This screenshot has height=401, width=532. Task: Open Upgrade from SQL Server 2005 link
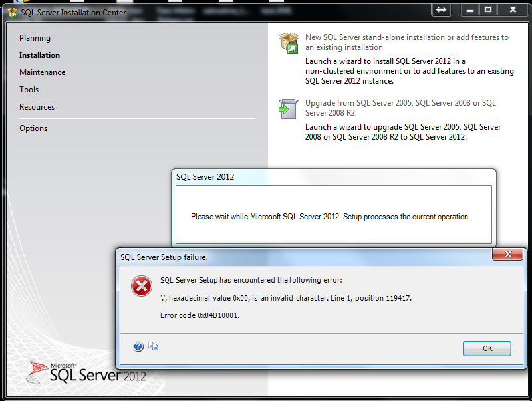point(400,108)
